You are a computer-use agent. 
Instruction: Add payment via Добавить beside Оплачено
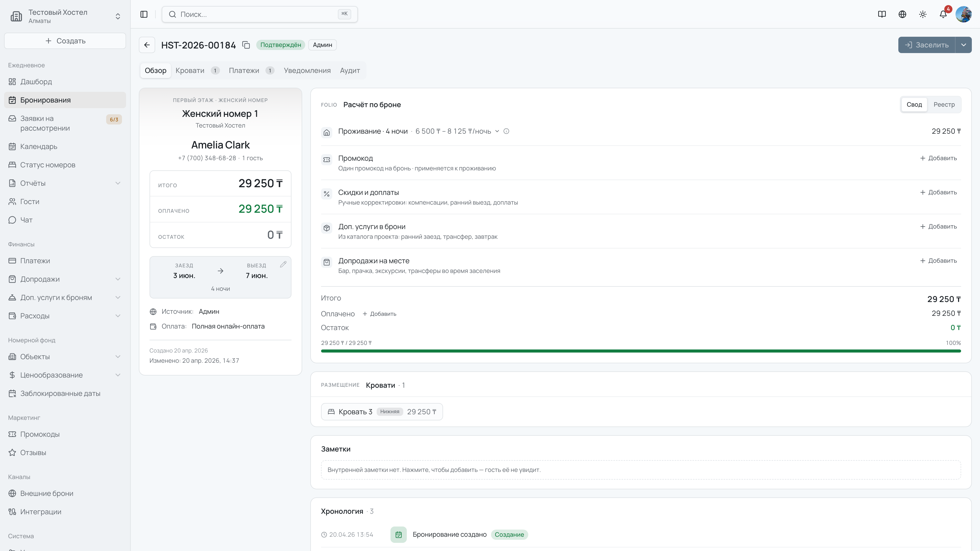click(379, 314)
